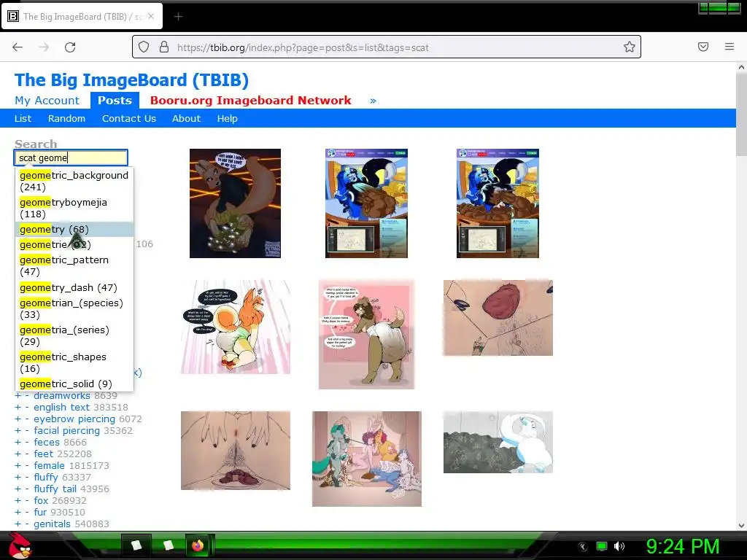Save the page to Pocket
747x560 pixels.
pos(703,47)
